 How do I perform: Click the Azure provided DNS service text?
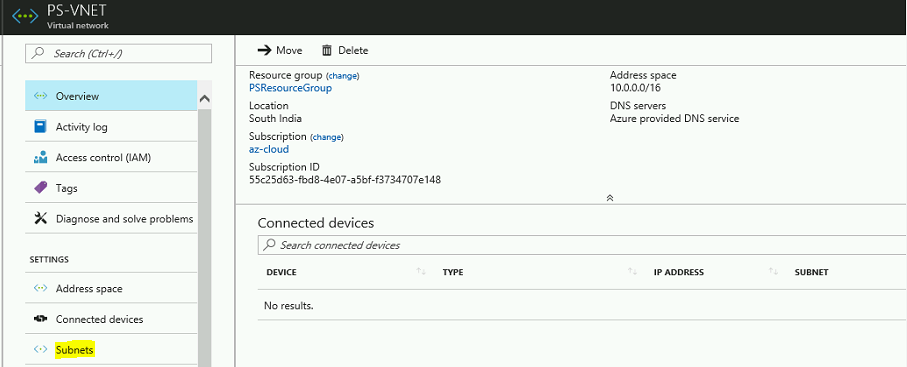674,119
